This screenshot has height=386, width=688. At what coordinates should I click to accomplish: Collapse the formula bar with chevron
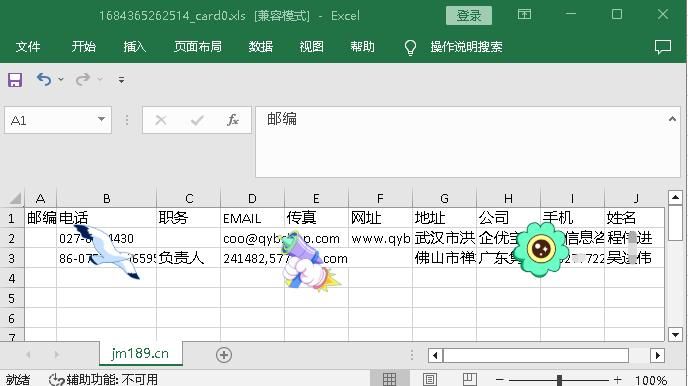[672, 119]
